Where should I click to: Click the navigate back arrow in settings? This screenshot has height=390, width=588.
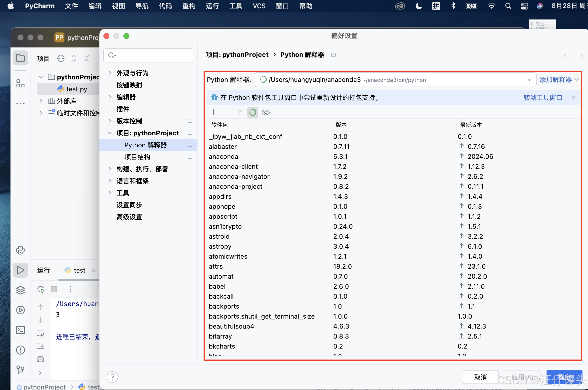point(567,56)
